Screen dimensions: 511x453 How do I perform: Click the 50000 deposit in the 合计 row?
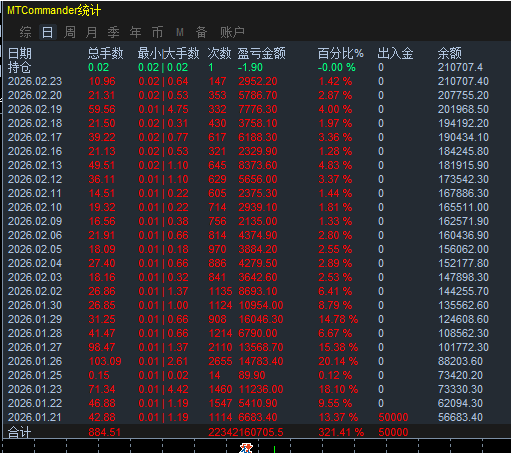pos(393,432)
